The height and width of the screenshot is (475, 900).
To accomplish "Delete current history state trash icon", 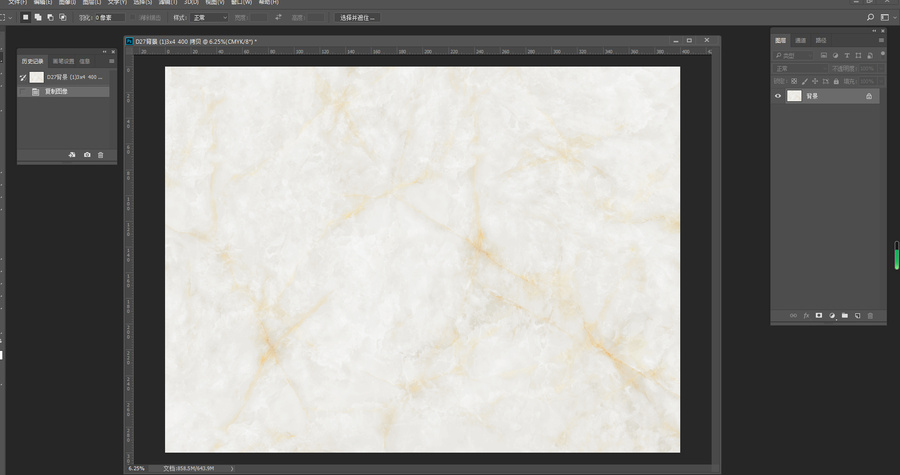I will (100, 155).
